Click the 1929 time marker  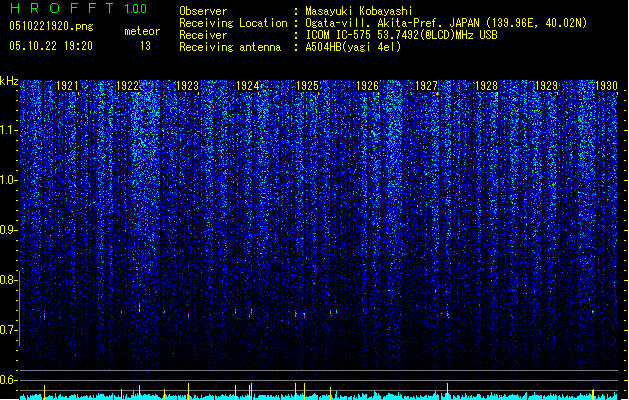[x=546, y=85]
